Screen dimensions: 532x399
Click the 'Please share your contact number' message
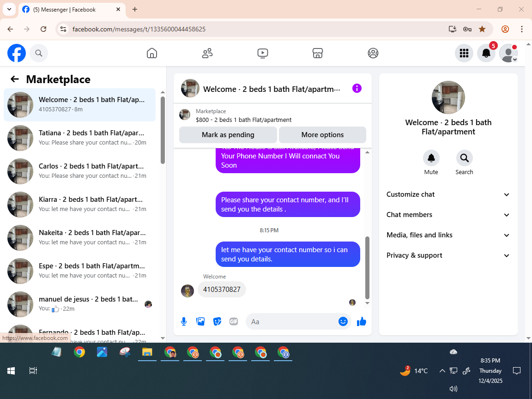(288, 205)
